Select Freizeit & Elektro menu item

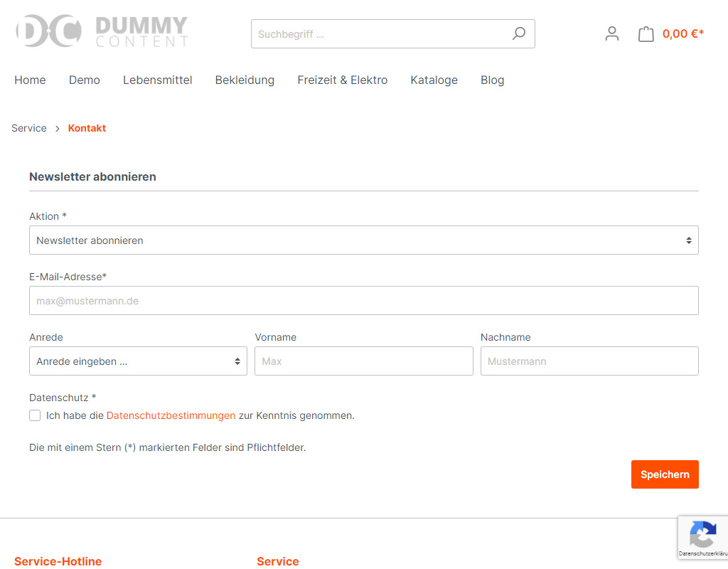coord(342,80)
